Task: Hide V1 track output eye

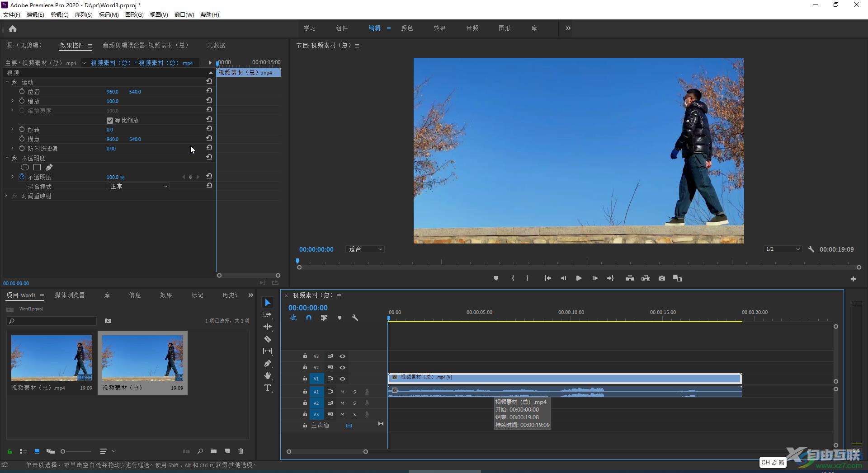Action: click(x=342, y=379)
